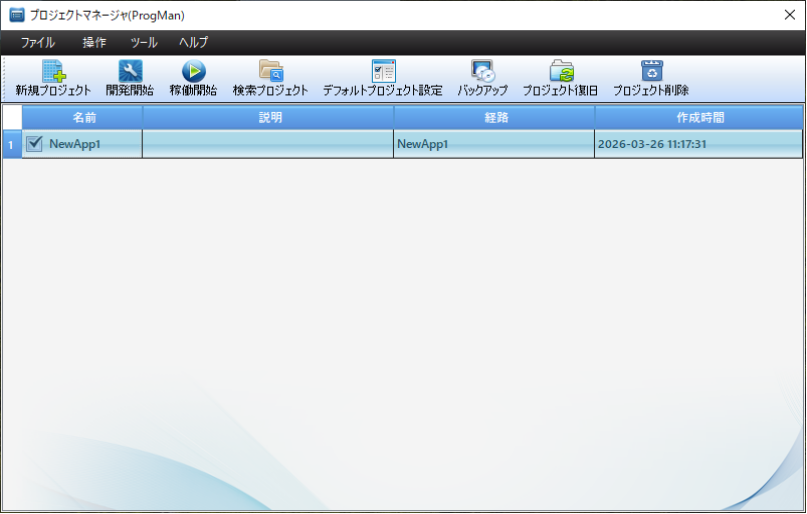Sort by the 名前 column header

tap(83, 117)
